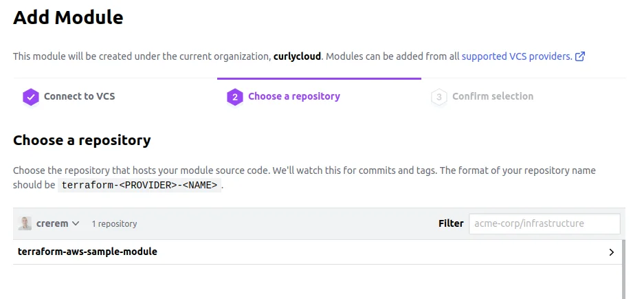
Task: Click the right chevron on the terraform-aws-sample-module row
Action: pyautogui.click(x=612, y=252)
